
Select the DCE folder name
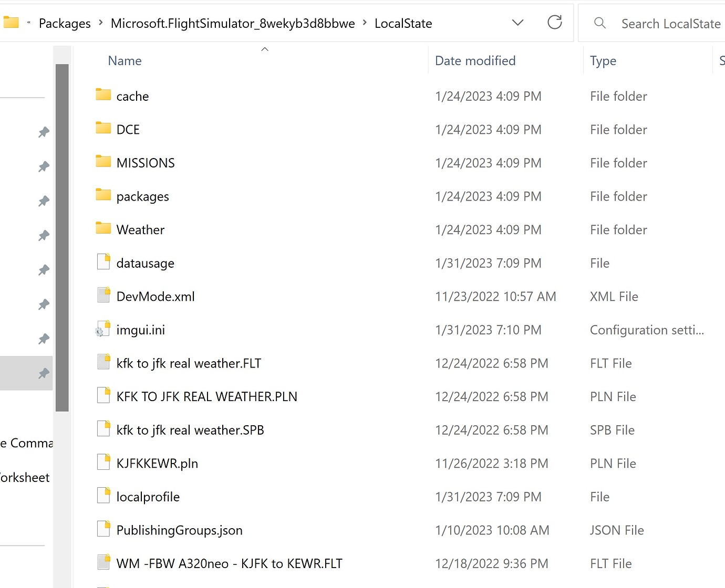128,130
